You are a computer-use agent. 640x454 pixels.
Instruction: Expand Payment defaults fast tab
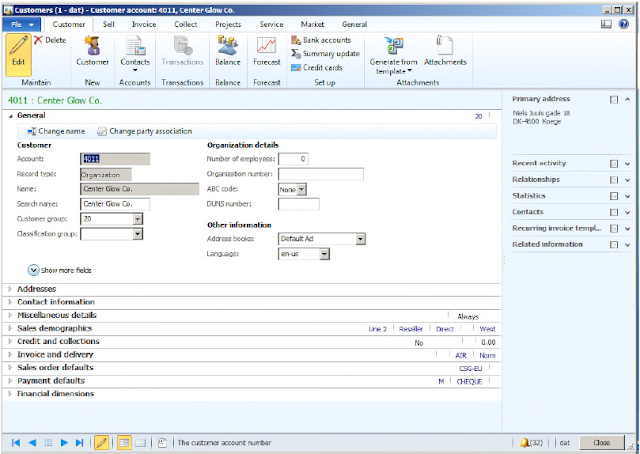point(11,381)
